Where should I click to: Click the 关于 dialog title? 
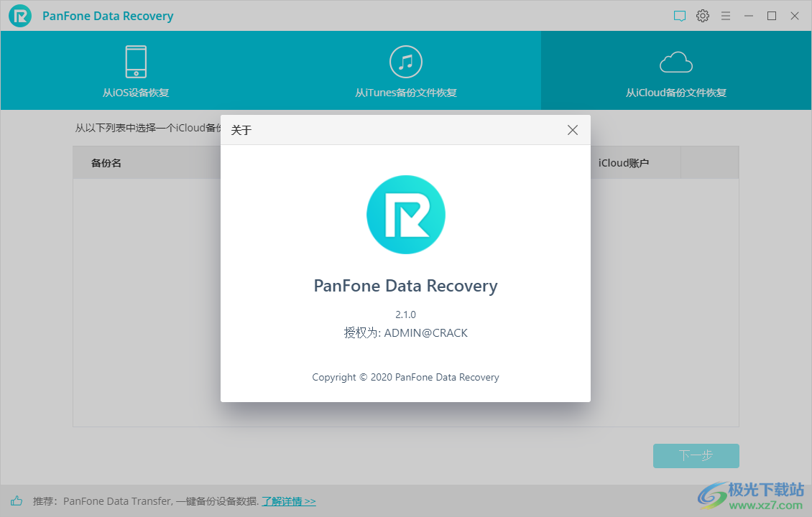[x=241, y=130]
